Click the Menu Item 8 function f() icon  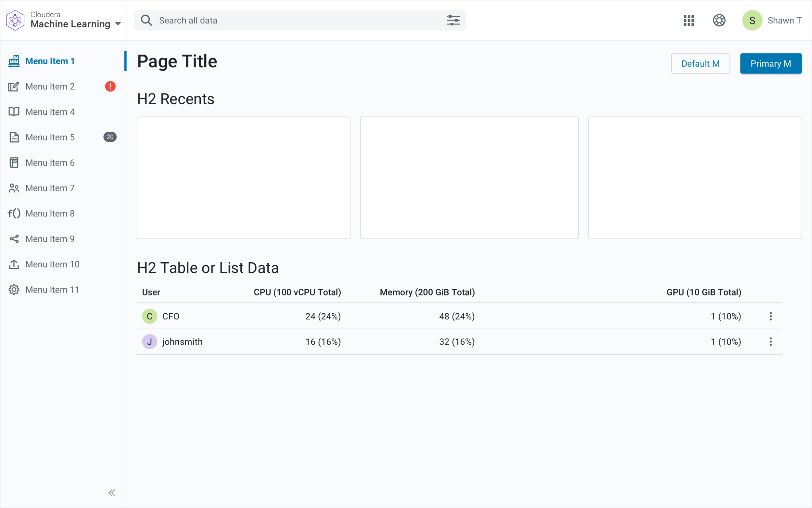14,213
